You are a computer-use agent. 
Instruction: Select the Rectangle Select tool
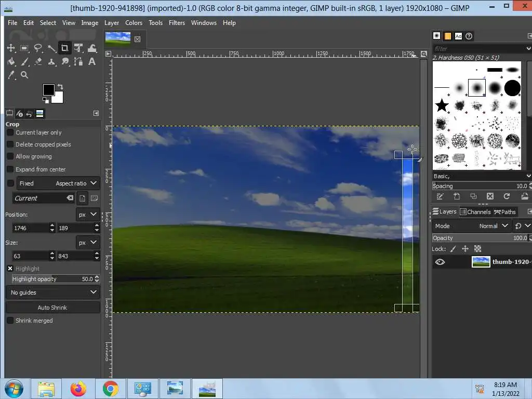(24, 48)
